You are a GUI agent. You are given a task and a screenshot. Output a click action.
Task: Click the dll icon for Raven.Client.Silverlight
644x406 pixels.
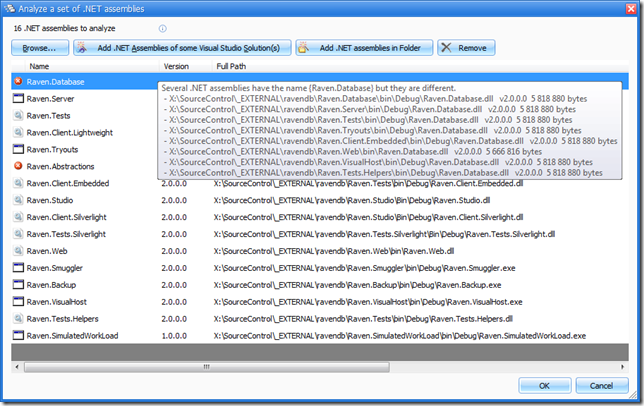(x=18, y=217)
